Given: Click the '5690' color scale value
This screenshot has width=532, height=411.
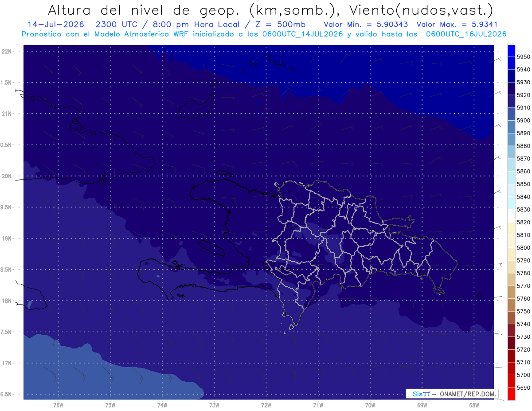Looking at the screenshot, I should pyautogui.click(x=524, y=388).
